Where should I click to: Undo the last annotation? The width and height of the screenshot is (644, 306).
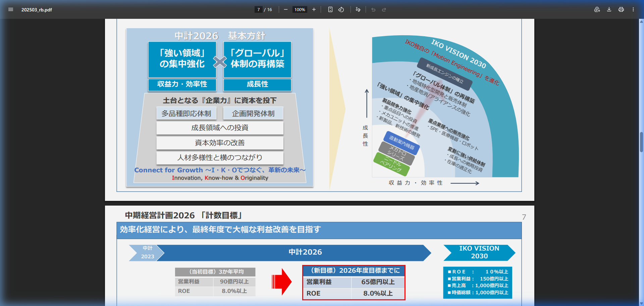pyautogui.click(x=373, y=10)
